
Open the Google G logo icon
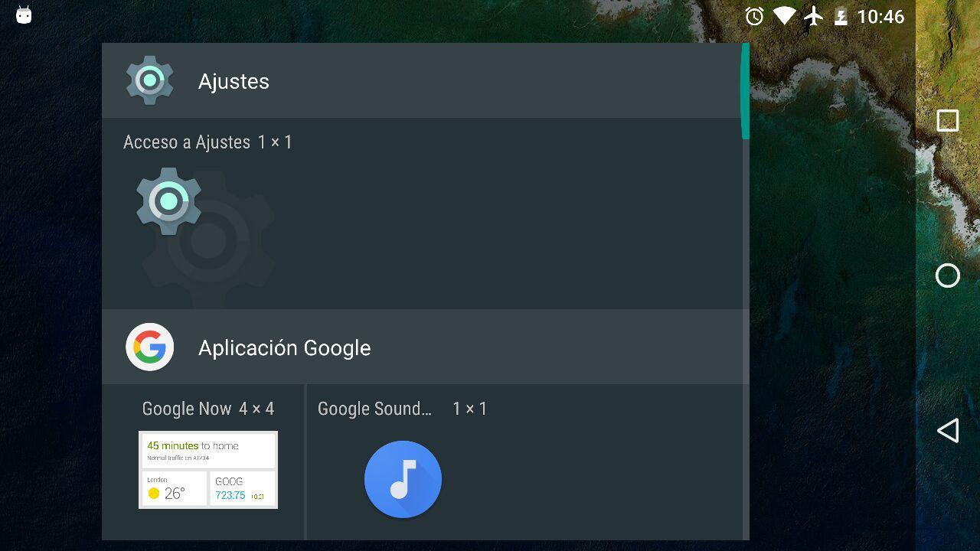click(x=150, y=347)
